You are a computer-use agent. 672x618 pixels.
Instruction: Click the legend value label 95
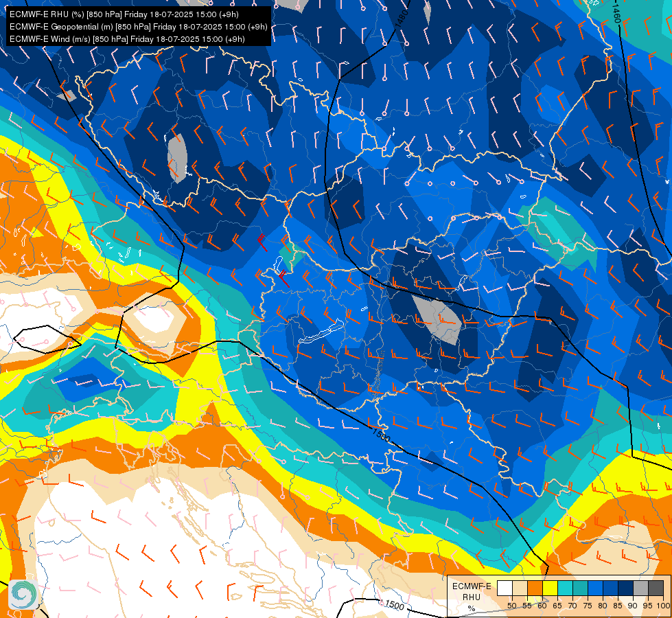[647, 606]
